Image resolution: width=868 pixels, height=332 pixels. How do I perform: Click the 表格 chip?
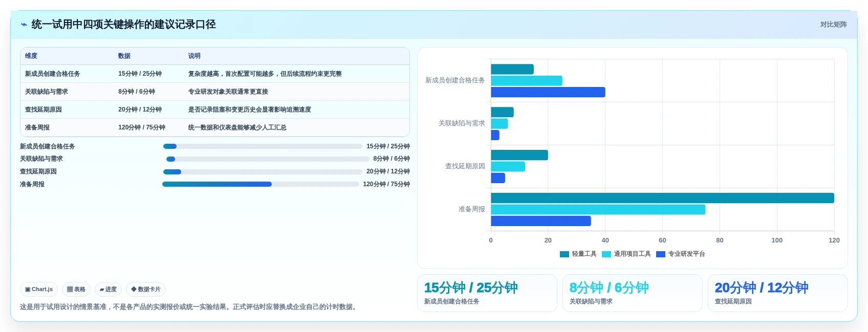click(76, 289)
